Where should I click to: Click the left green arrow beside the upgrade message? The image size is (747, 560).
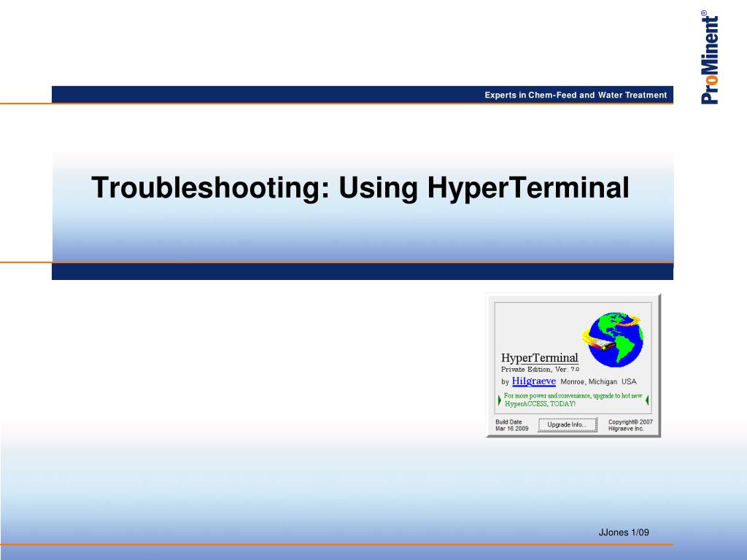(499, 399)
